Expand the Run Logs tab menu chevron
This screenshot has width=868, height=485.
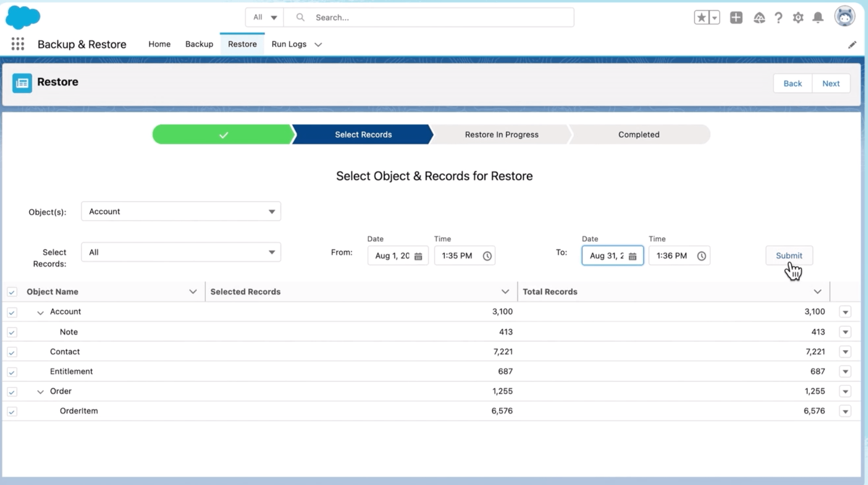[318, 45]
